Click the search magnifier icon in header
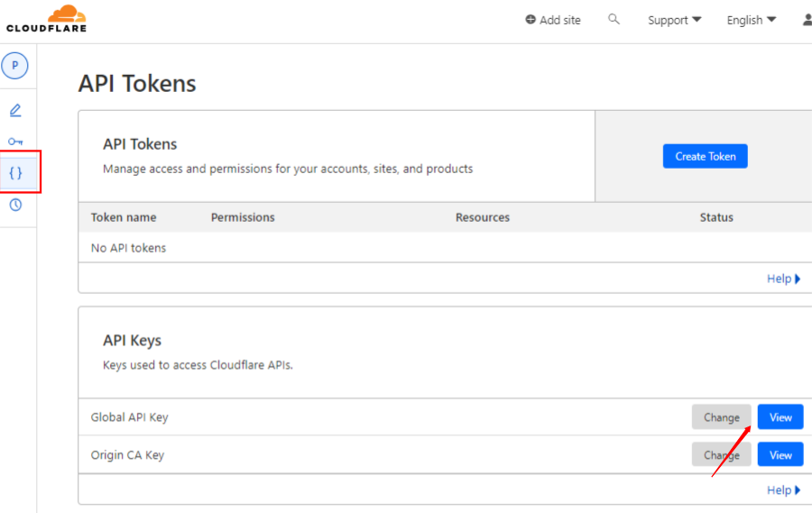Screen dimensions: 812x513 (614, 19)
